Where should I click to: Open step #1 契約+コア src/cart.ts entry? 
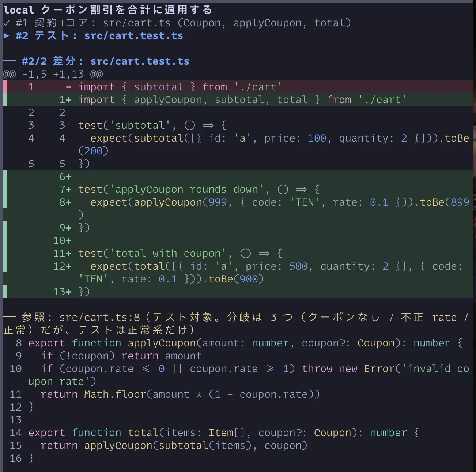[x=177, y=23]
